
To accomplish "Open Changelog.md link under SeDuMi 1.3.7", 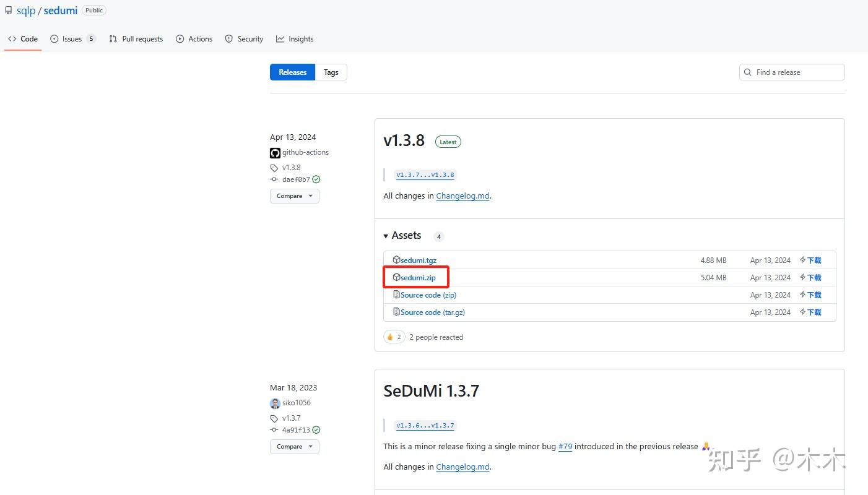I will [463, 467].
